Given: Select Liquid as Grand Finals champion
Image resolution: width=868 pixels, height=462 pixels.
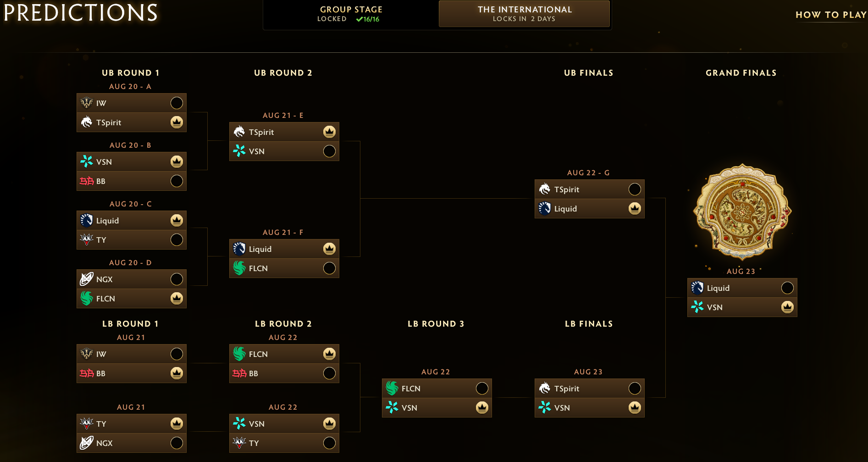Looking at the screenshot, I should tap(787, 288).
